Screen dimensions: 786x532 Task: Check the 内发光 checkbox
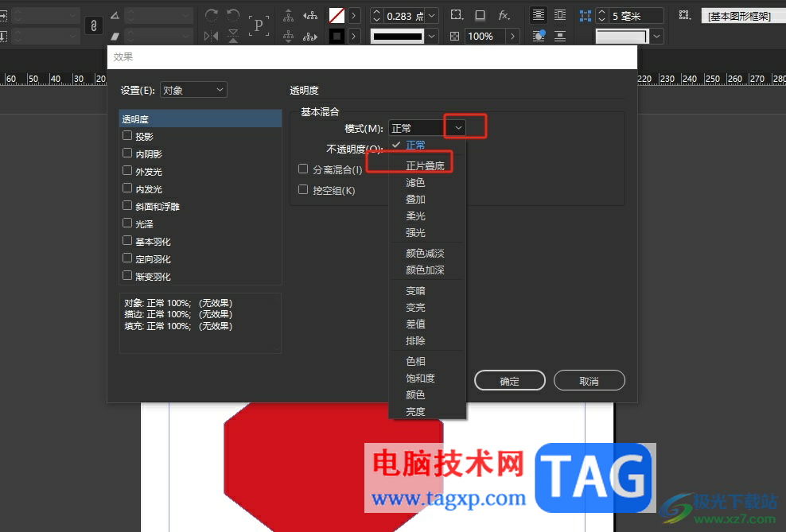[127, 188]
